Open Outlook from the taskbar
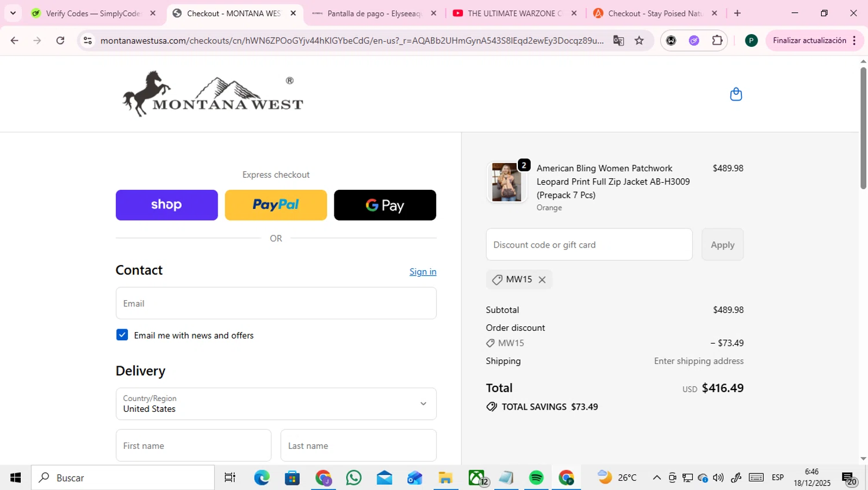The height and width of the screenshot is (490, 868). click(415, 478)
